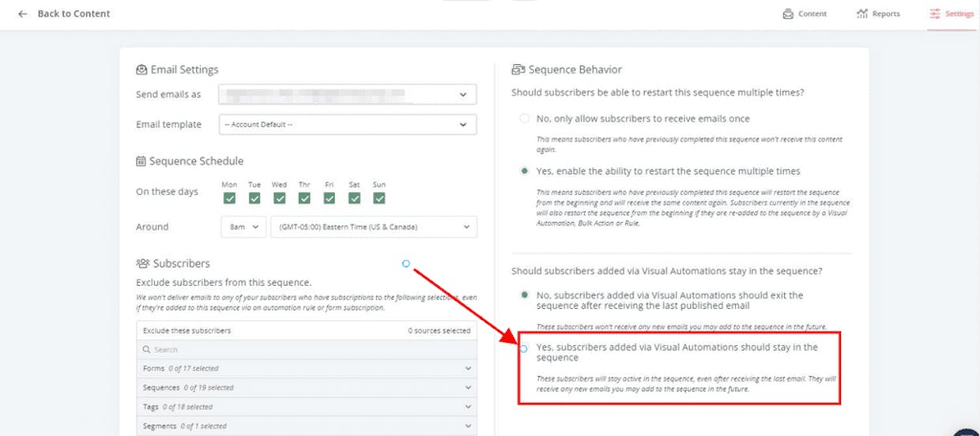This screenshot has height=436, width=980.
Task: Click the Reports tab chart icon
Action: coord(861,13)
